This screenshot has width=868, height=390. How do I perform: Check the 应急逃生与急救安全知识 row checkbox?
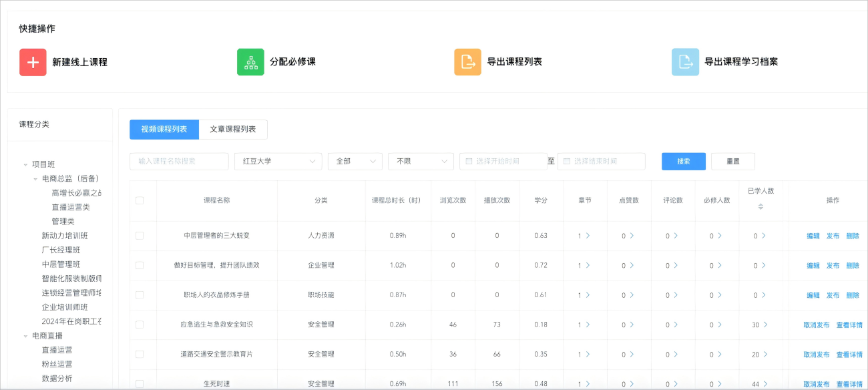pos(140,325)
